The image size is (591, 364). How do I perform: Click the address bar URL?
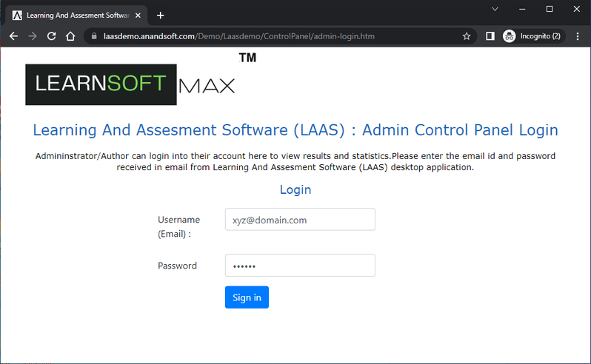point(239,36)
